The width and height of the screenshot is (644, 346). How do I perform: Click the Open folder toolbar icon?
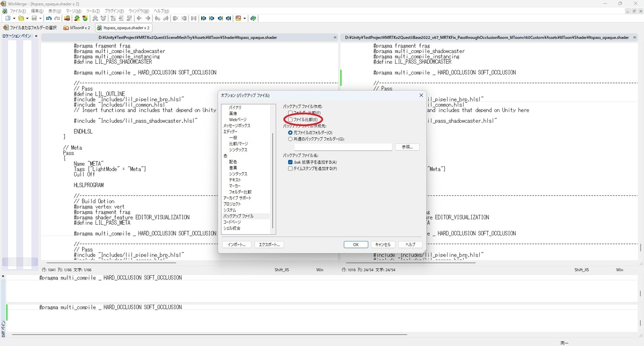(x=20, y=18)
